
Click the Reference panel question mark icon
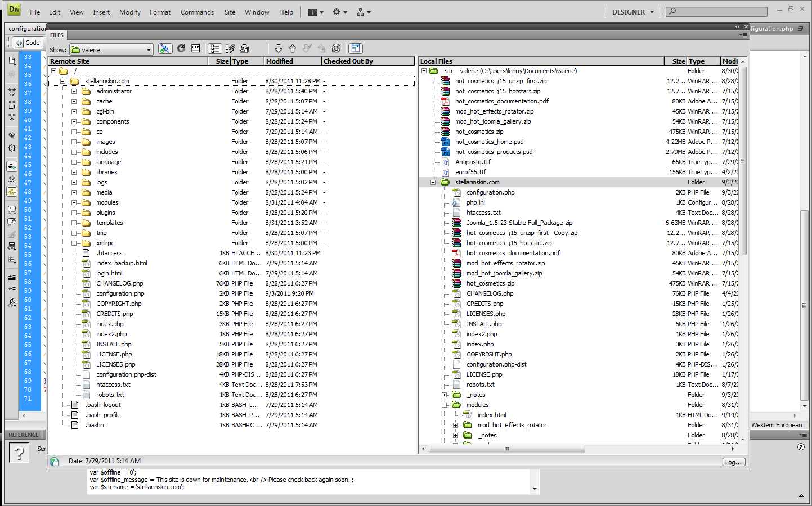point(19,453)
